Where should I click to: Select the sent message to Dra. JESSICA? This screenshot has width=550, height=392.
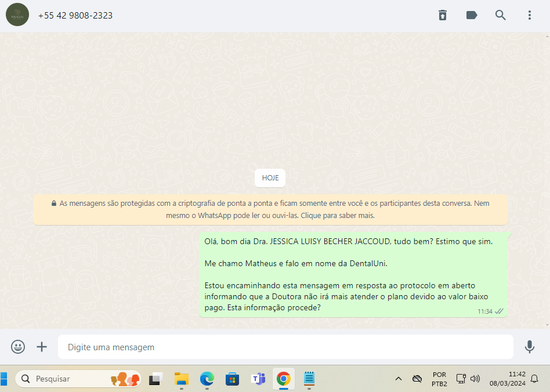pyautogui.click(x=353, y=274)
